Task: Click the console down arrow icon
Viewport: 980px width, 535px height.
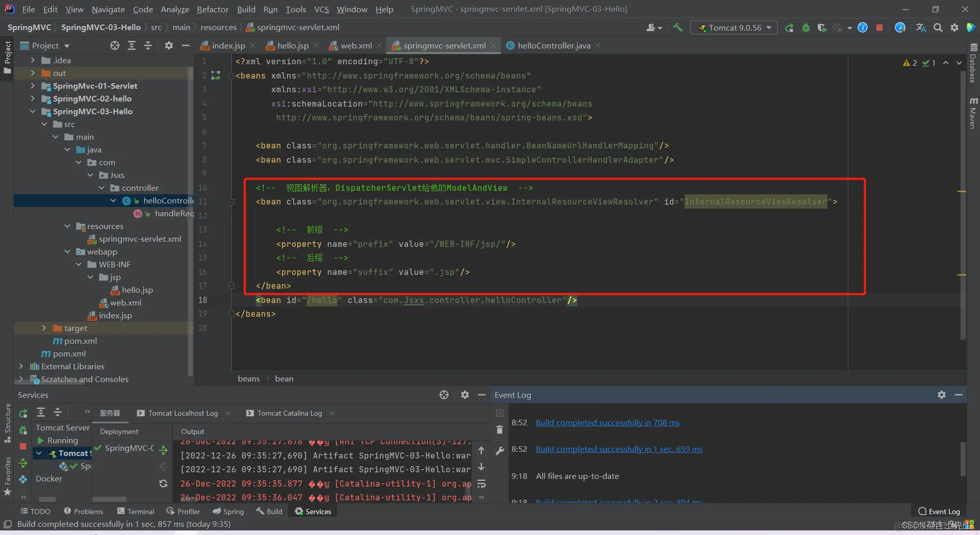Action: 481,467
